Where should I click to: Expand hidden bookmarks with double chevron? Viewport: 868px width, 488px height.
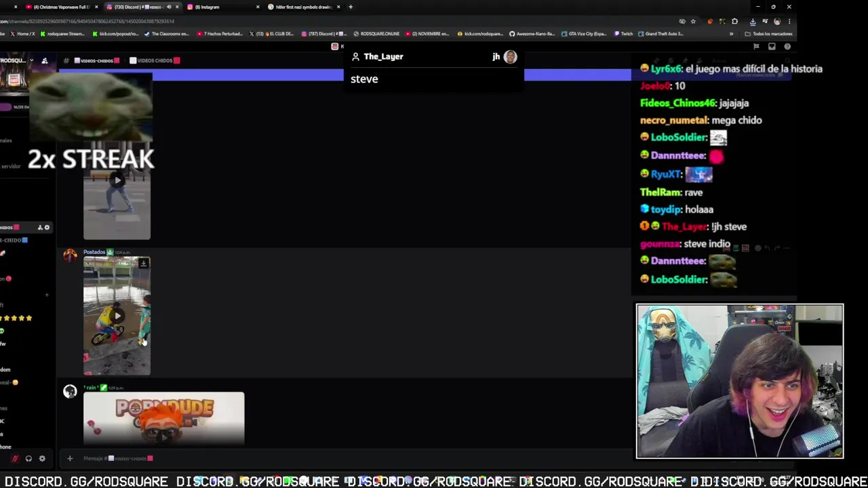(732, 33)
